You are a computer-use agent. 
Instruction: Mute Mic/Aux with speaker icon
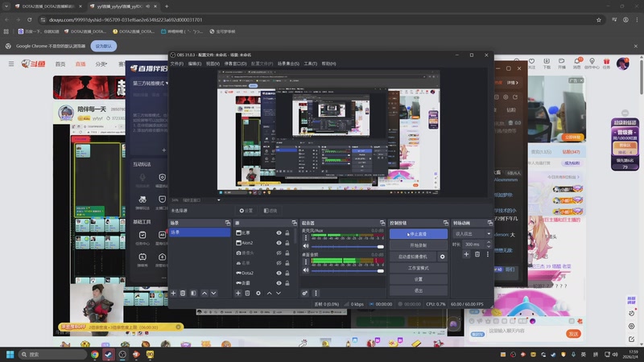tap(306, 246)
